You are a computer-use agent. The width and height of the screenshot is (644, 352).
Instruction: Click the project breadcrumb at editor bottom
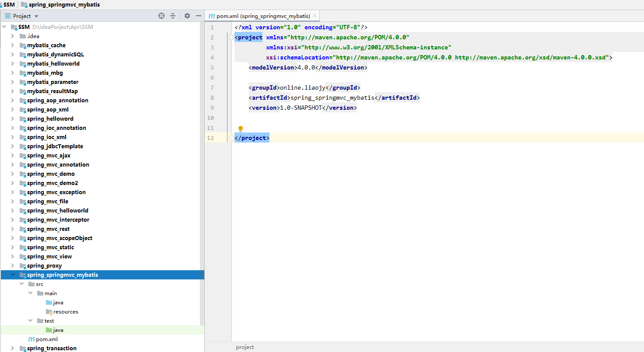click(x=245, y=347)
